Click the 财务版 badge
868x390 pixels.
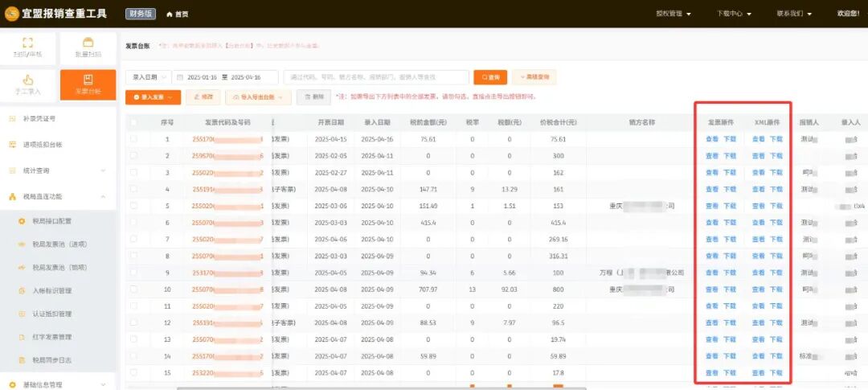click(141, 14)
